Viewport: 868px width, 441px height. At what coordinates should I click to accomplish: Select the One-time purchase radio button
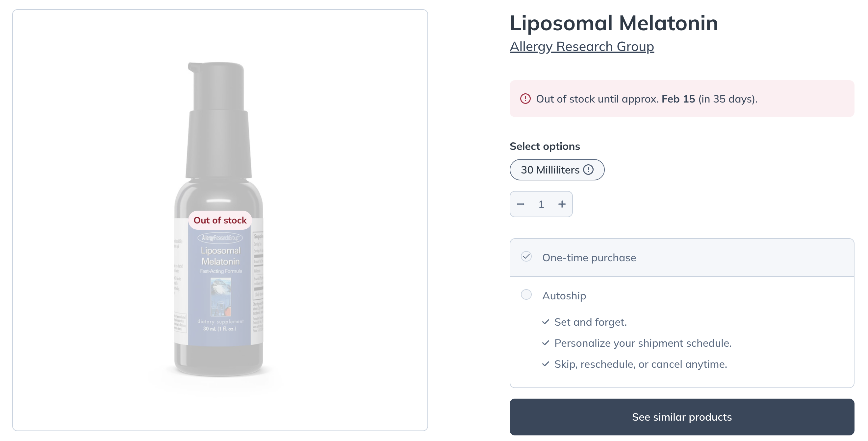point(526,257)
